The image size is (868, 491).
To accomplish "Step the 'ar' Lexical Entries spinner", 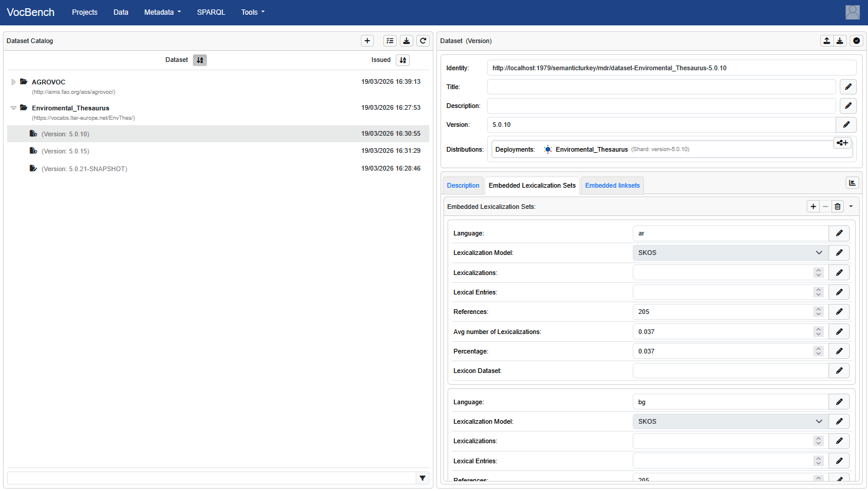I will (818, 292).
